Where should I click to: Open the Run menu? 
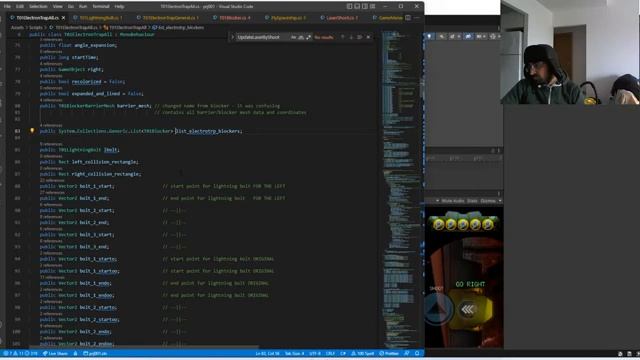pyautogui.click(x=83, y=7)
